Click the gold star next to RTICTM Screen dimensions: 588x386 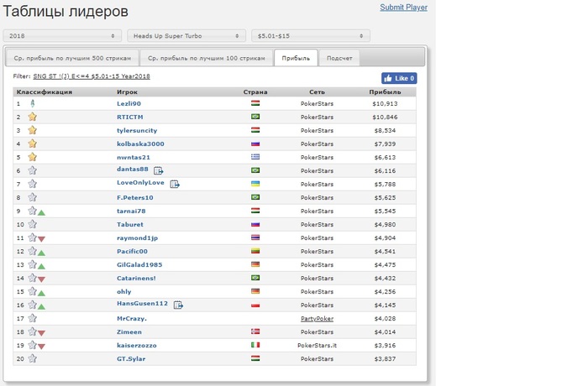click(x=32, y=117)
